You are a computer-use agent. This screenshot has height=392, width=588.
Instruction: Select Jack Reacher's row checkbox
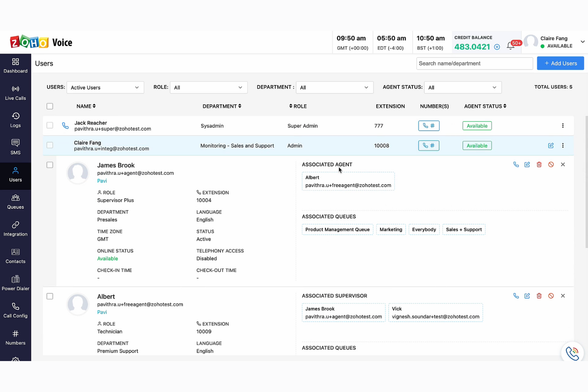(50, 125)
